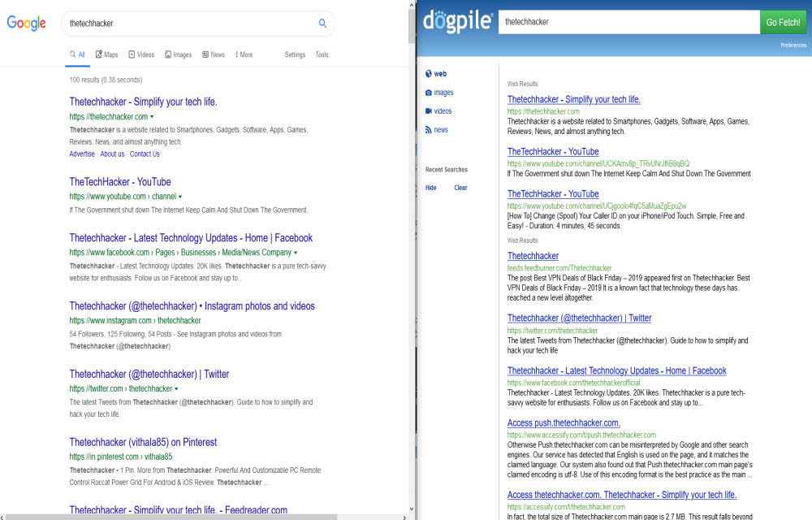Open Google result Thetechhacker - Simplify your tech life
Image resolution: width=812 pixels, height=520 pixels.
(x=143, y=102)
